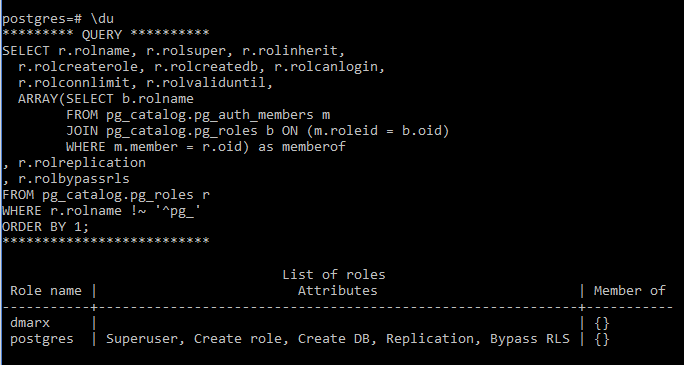The width and height of the screenshot is (684, 365).
Task: Click the r.rolbypassrls line
Action: [x=66, y=179]
